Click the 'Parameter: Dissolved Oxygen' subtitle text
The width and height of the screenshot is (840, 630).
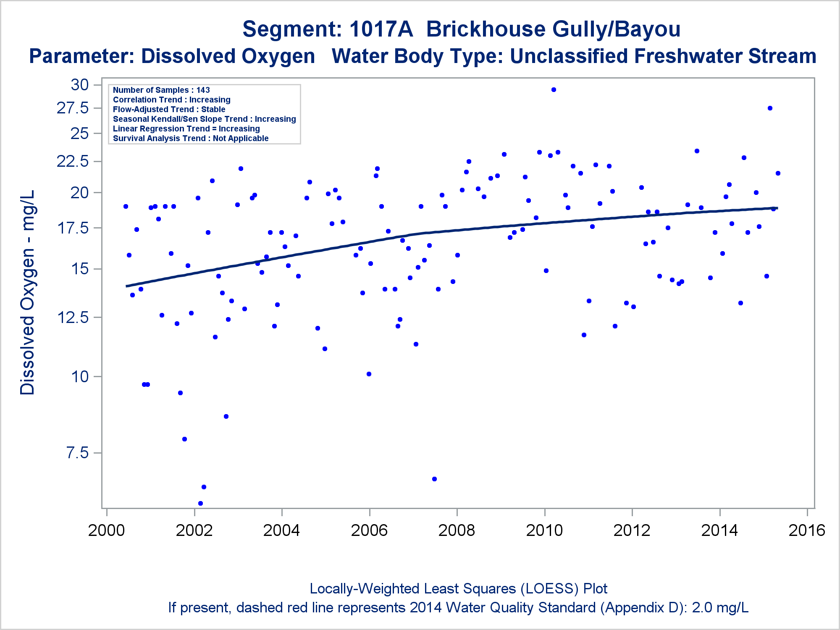pos(172,56)
